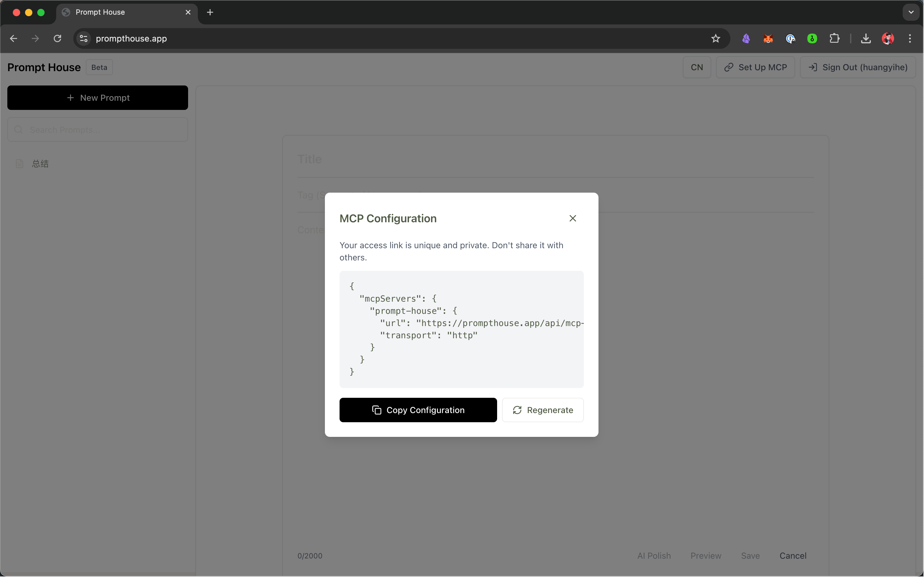Screen dimensions: 924x577
Task: Open a new browser tab
Action: click(x=210, y=12)
